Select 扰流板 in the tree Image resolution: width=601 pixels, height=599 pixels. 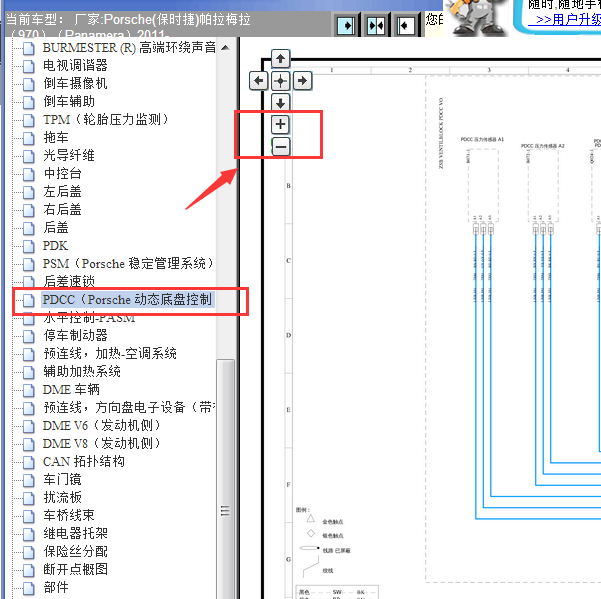coord(62,497)
